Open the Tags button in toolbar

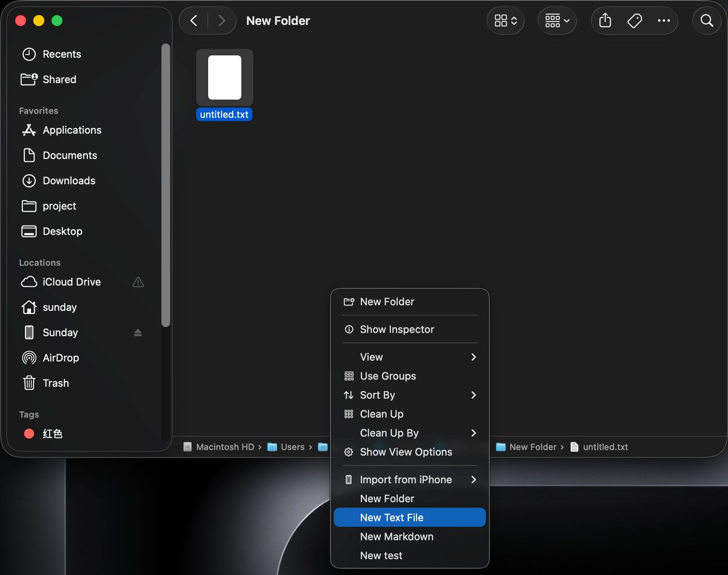635,21
